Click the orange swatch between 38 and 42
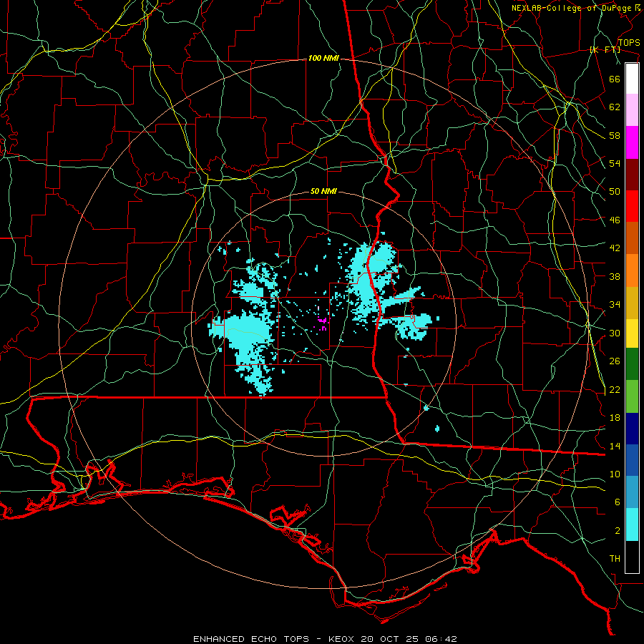Image resolution: width=644 pixels, height=644 pixels. tap(632, 270)
